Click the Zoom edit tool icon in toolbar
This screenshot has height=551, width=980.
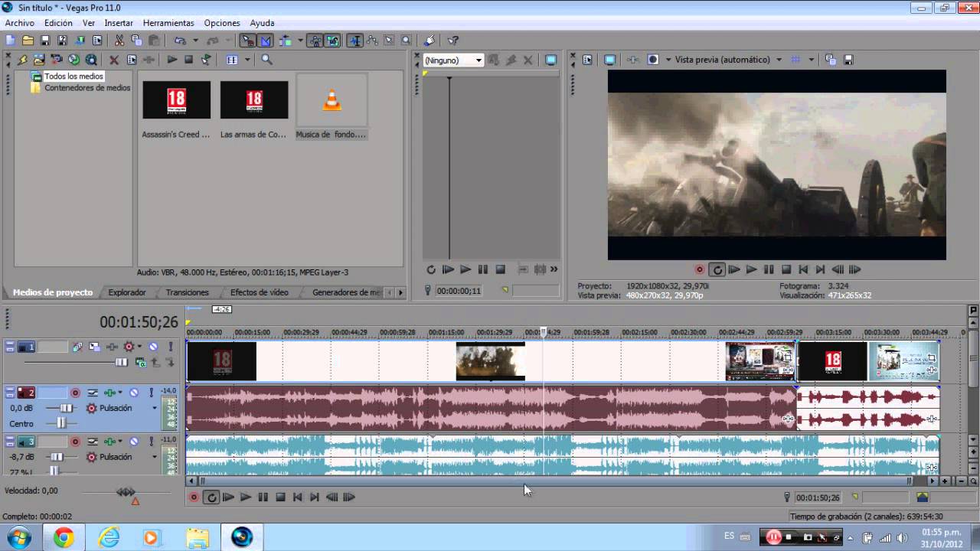click(x=406, y=41)
